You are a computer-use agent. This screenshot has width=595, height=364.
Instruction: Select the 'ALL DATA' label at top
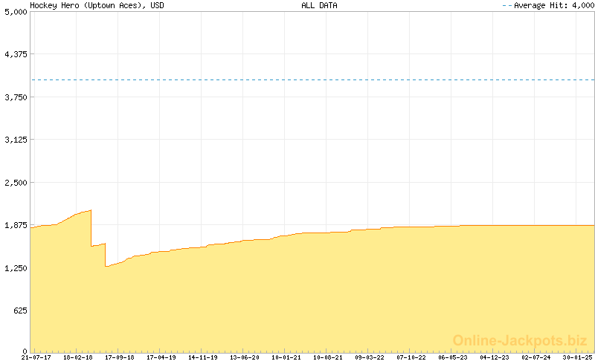point(319,5)
